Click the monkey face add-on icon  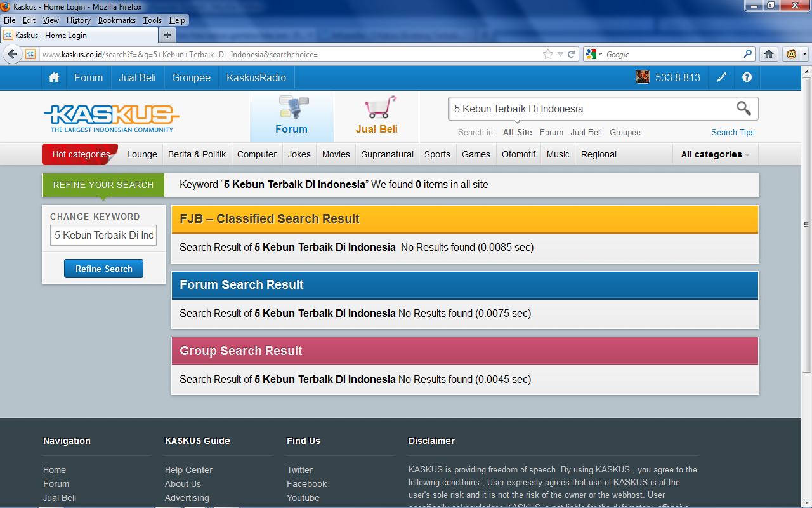tap(791, 54)
